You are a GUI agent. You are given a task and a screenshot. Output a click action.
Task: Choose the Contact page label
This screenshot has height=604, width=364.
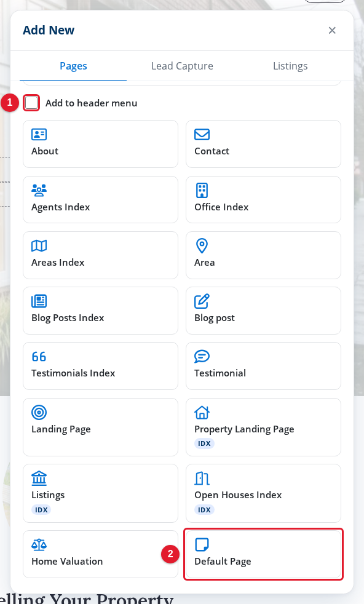(212, 151)
